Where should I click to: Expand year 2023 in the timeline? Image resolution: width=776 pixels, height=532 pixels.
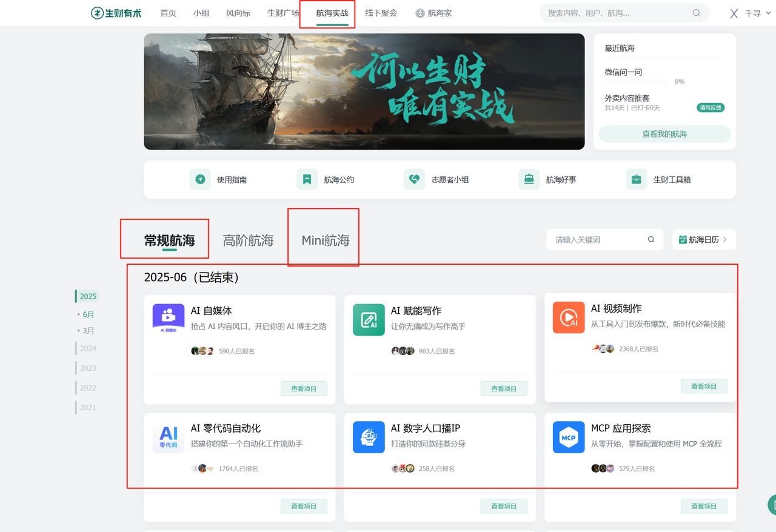pyautogui.click(x=88, y=368)
